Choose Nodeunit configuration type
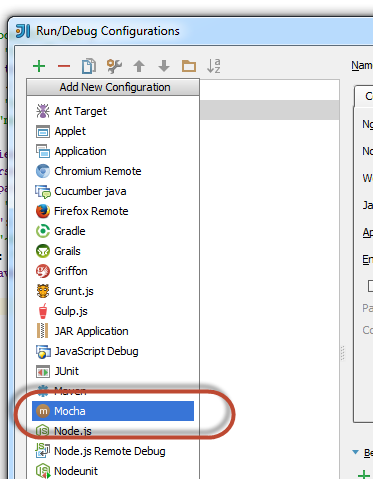This screenshot has height=479, width=373. (x=113, y=471)
